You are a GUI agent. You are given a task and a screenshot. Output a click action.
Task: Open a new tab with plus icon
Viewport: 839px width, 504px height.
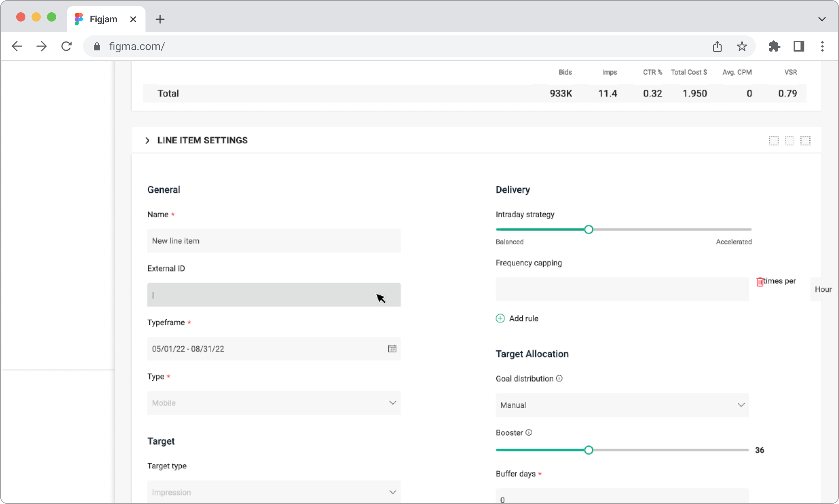point(160,19)
